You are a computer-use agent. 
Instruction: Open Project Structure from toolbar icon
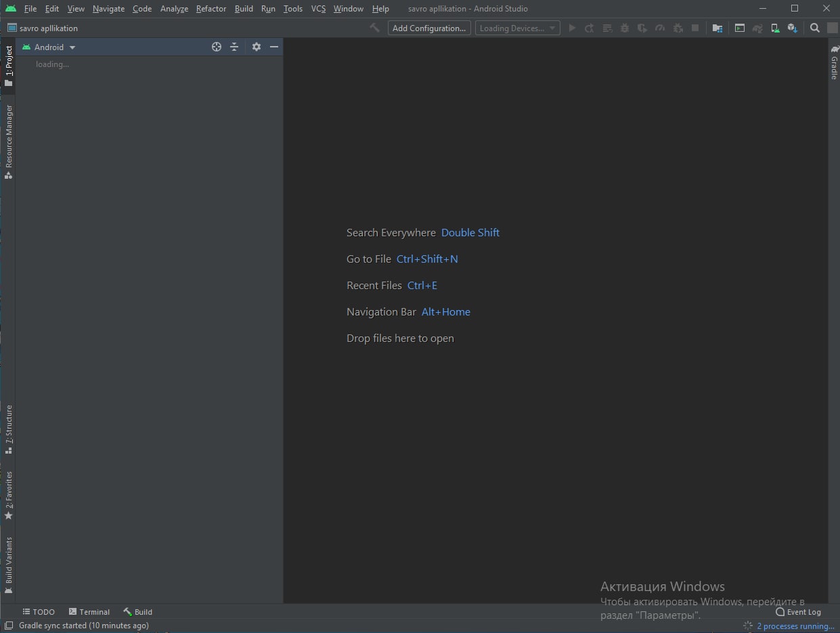717,28
